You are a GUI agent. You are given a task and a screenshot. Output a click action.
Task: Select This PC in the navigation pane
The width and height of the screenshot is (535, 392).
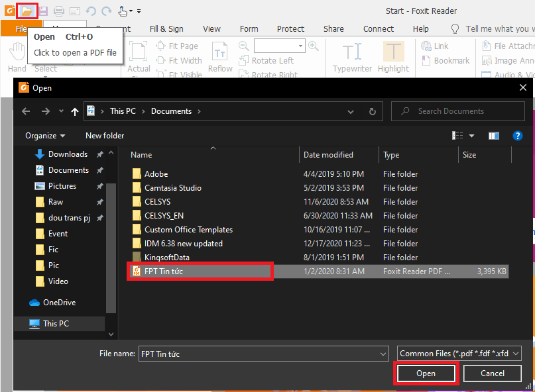[x=60, y=324]
